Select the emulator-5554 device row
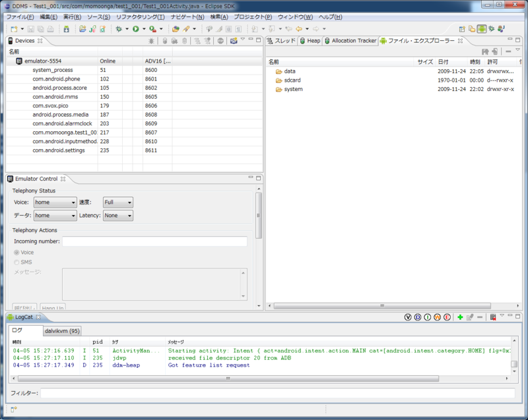528x420 pixels. pyautogui.click(x=134, y=61)
